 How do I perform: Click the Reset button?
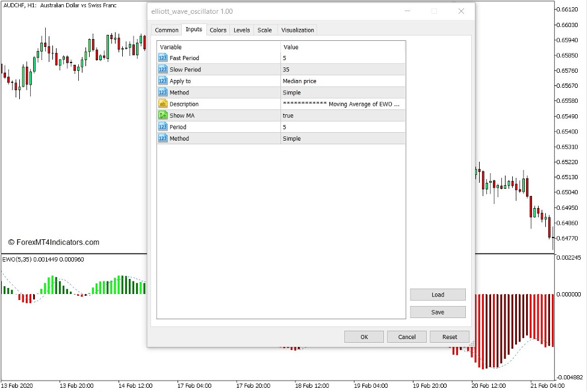[x=449, y=336]
